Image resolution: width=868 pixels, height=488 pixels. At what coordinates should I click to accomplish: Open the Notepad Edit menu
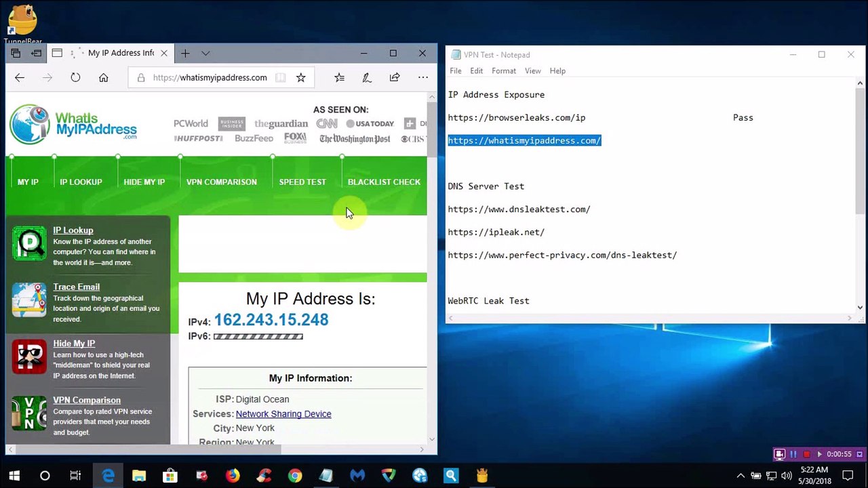coord(477,70)
